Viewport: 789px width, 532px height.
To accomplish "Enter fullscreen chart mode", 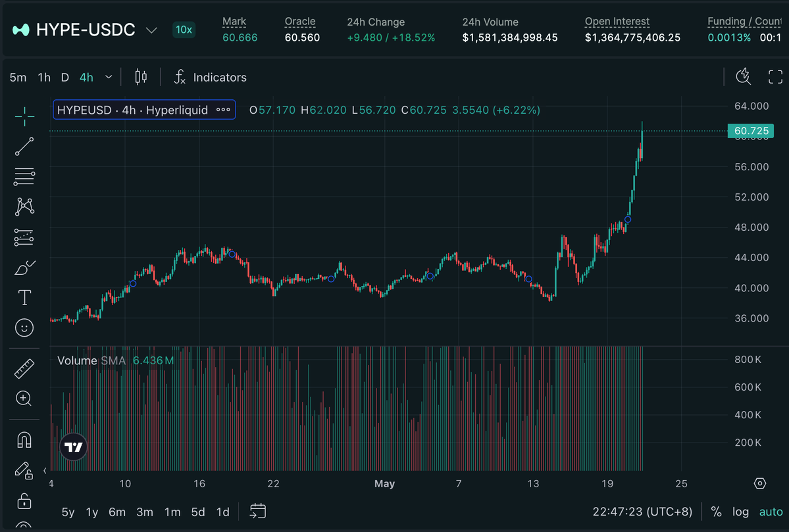I will (x=775, y=77).
